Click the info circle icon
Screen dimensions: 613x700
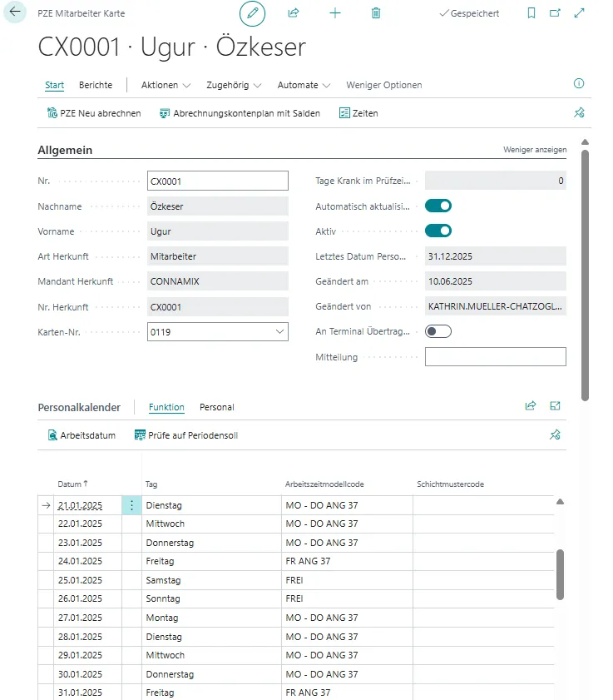[x=579, y=84]
